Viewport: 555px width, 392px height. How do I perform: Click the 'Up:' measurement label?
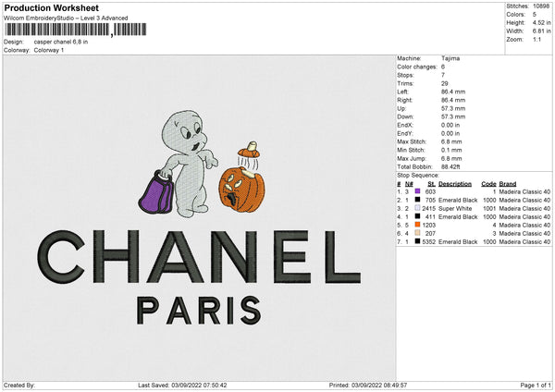(401, 108)
